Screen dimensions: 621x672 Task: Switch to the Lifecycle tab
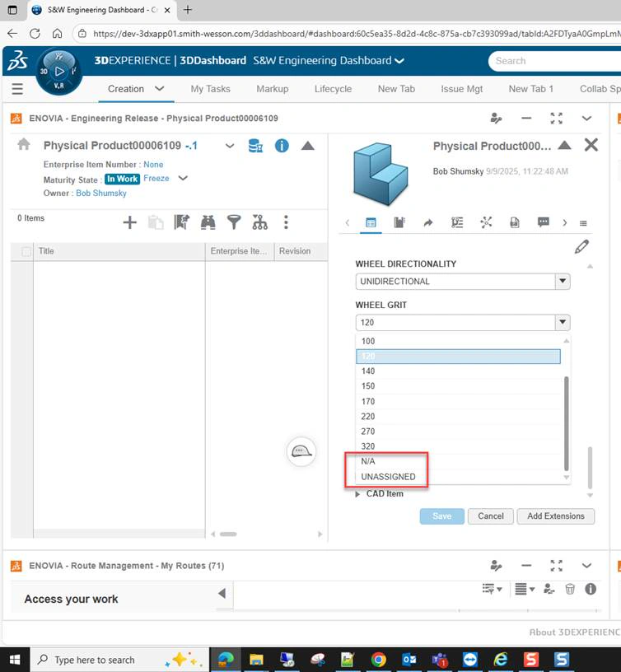coord(333,89)
